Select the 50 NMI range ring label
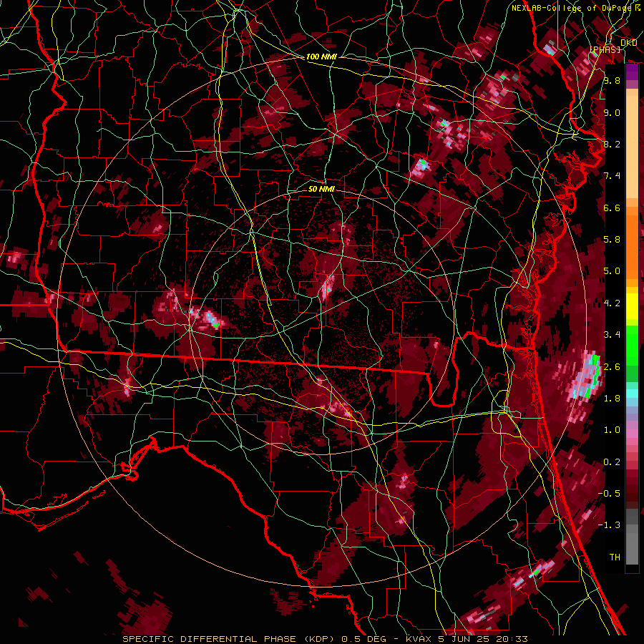The width and height of the screenshot is (644, 644). pyautogui.click(x=321, y=189)
